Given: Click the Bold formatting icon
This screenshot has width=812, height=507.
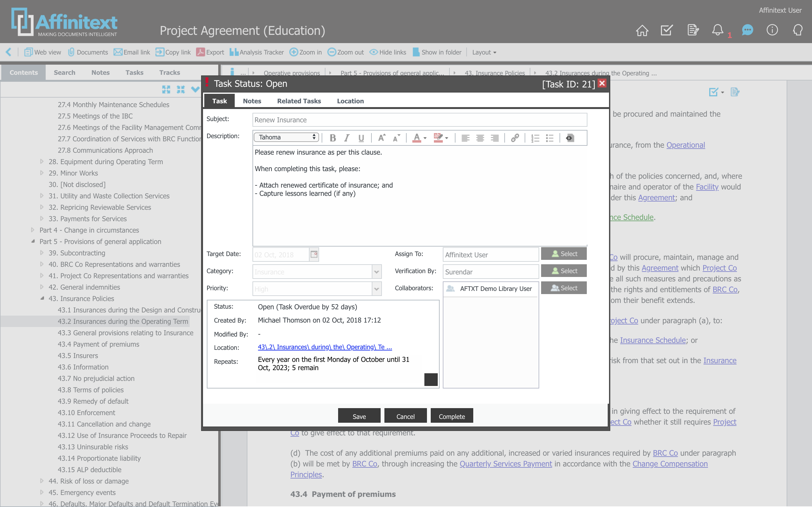Looking at the screenshot, I should [332, 138].
